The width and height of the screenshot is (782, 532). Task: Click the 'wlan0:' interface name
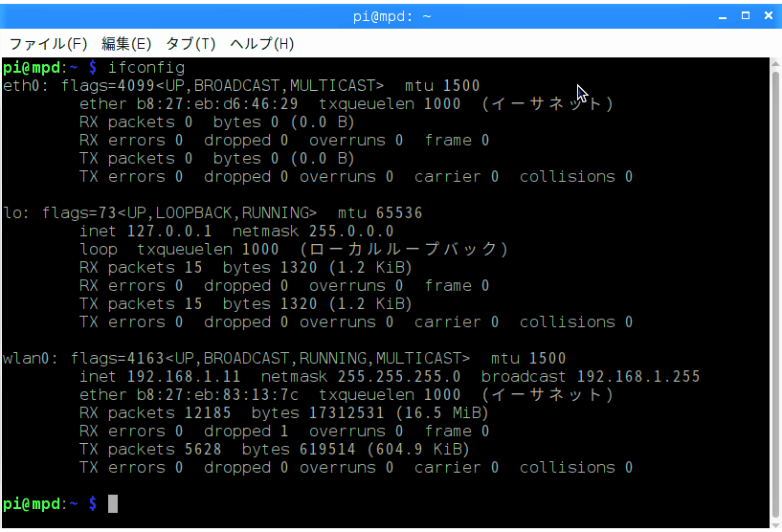[31, 359]
